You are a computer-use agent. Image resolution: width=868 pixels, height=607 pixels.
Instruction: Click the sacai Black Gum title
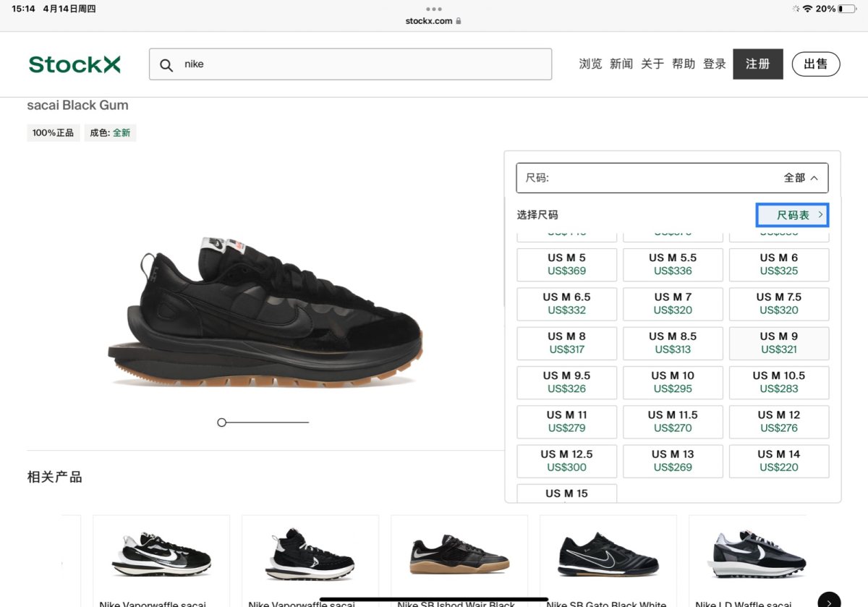(77, 105)
